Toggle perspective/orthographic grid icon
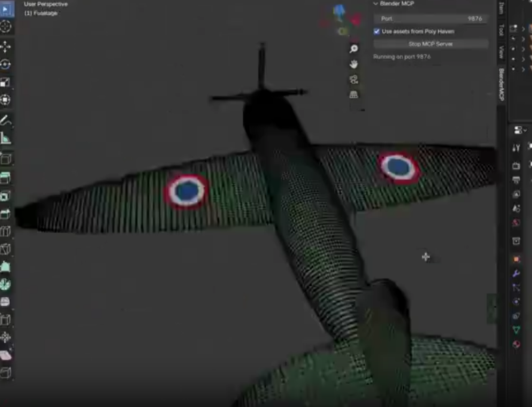Viewport: 532px width, 407px height. (354, 95)
